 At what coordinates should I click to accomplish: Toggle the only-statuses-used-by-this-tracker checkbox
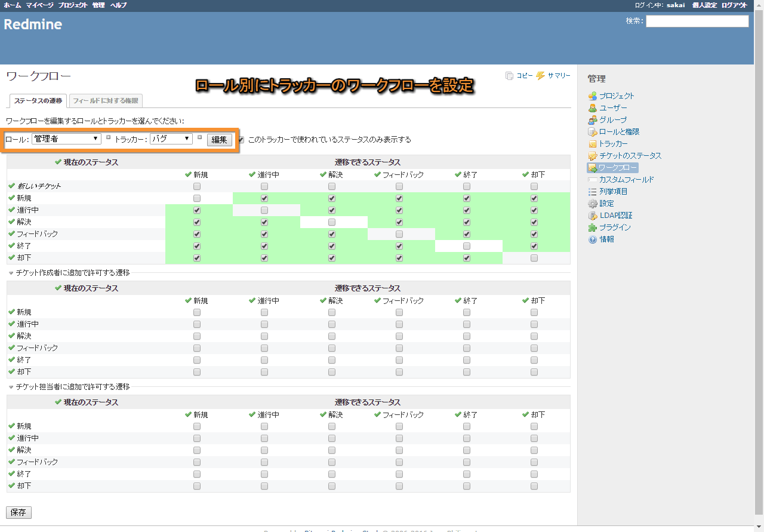241,139
